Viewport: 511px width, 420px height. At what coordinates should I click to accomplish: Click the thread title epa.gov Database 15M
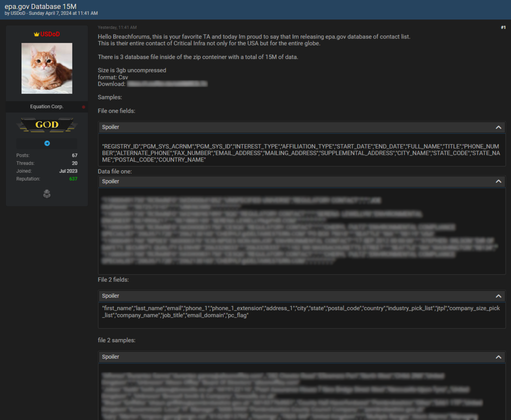coord(40,6)
